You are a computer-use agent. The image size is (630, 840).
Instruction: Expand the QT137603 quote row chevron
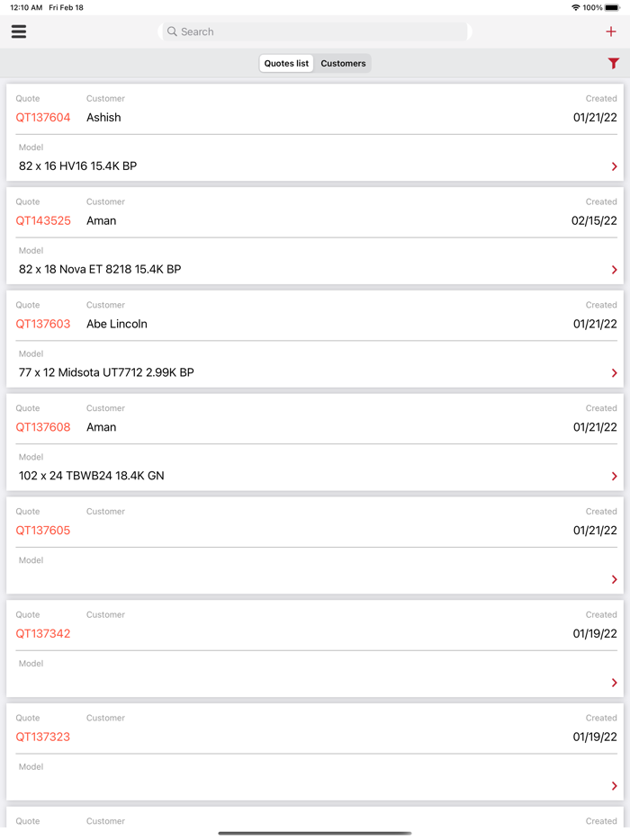pyautogui.click(x=614, y=372)
